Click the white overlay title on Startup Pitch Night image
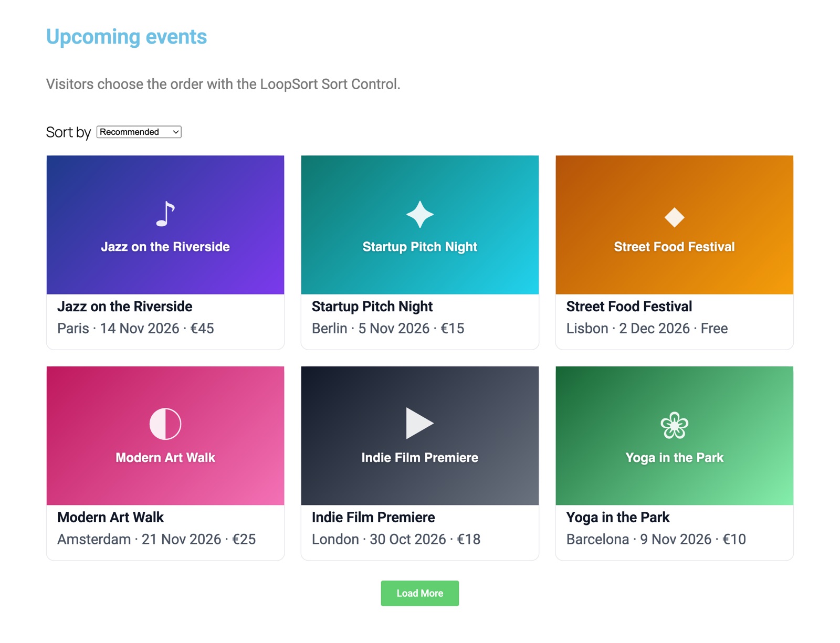 420,247
